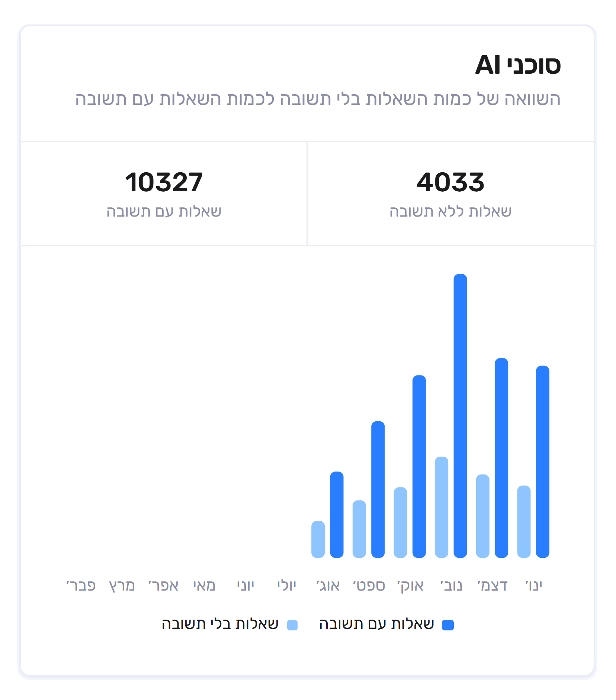The height and width of the screenshot is (700, 616).
Task: Click the light blue bar for ינו׳
Action: click(x=524, y=521)
